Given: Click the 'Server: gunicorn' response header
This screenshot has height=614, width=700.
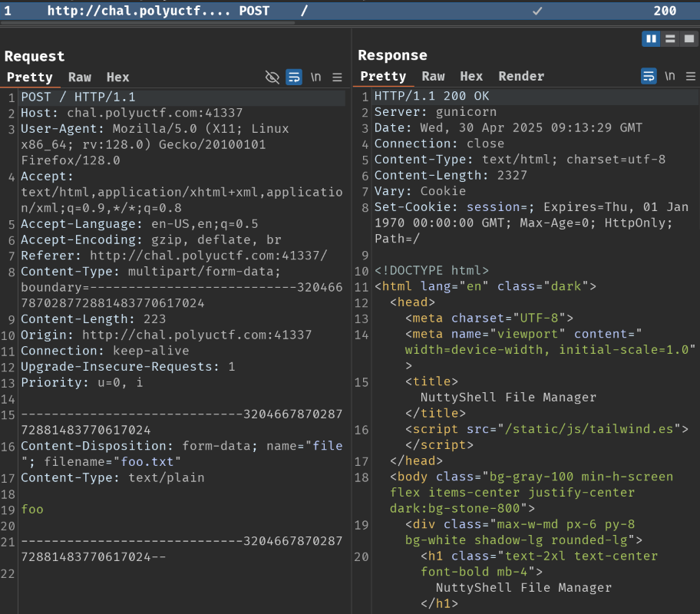Looking at the screenshot, I should pyautogui.click(x=435, y=111).
